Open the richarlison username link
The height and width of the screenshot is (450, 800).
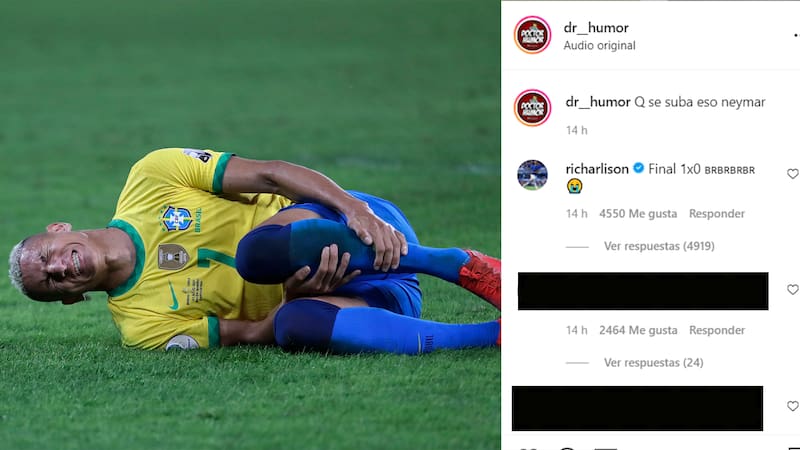point(597,169)
